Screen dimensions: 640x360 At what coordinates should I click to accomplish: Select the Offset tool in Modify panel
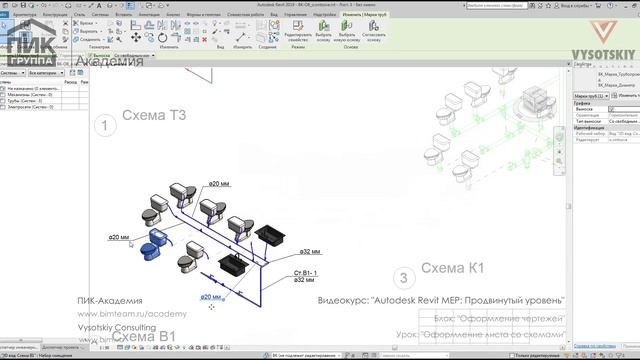click(149, 25)
